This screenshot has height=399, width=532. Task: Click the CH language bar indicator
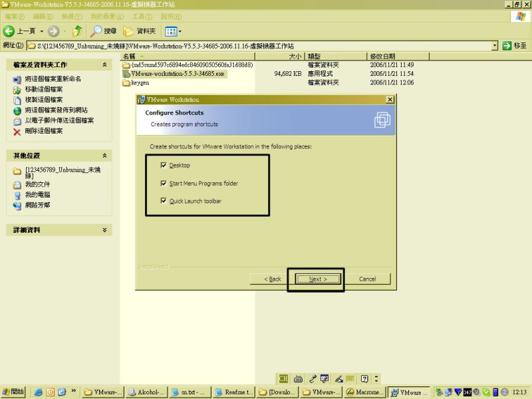click(283, 378)
